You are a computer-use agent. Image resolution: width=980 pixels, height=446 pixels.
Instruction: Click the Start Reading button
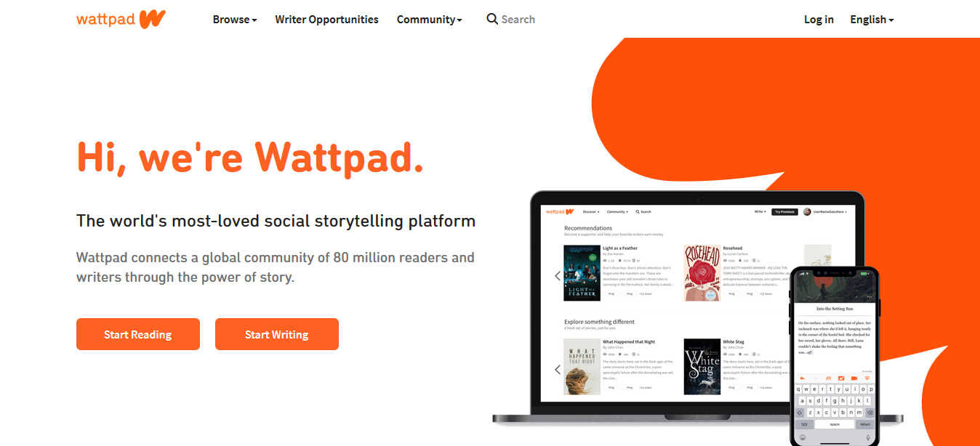[x=138, y=334]
